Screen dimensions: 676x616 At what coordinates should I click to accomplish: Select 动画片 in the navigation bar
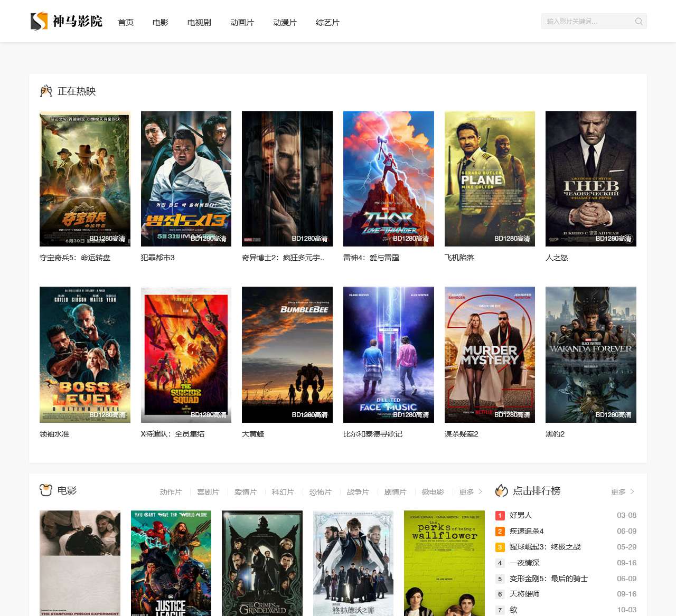[242, 22]
